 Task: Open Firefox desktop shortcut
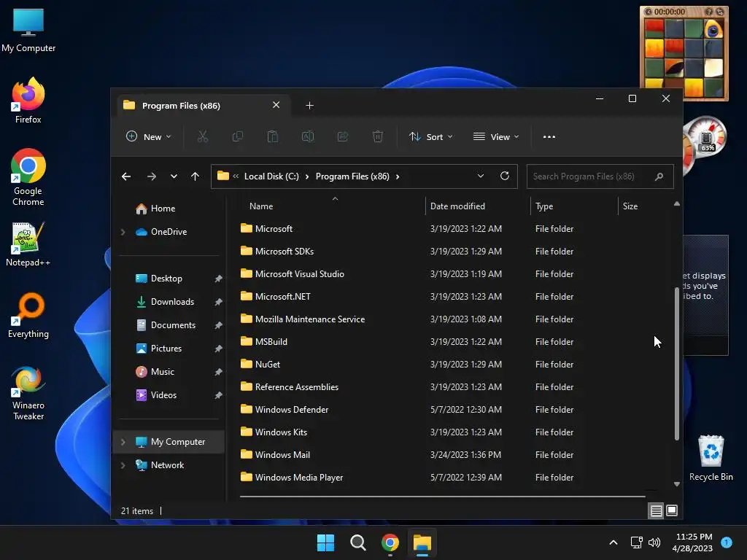point(28,101)
